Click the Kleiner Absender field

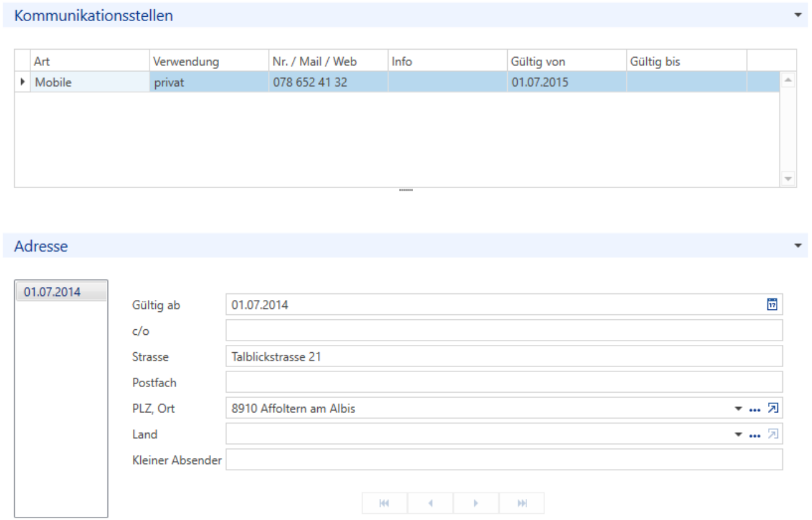pyautogui.click(x=504, y=460)
